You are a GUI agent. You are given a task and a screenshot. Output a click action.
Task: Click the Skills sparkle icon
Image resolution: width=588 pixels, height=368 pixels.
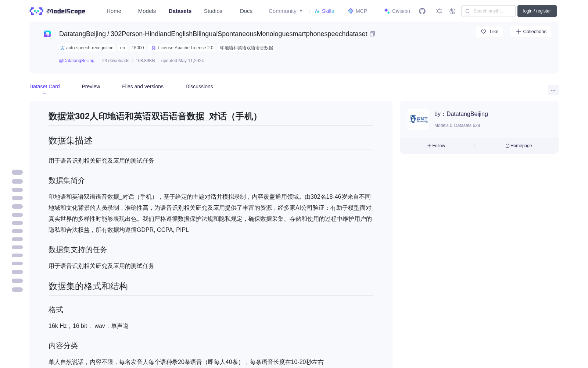tap(317, 11)
